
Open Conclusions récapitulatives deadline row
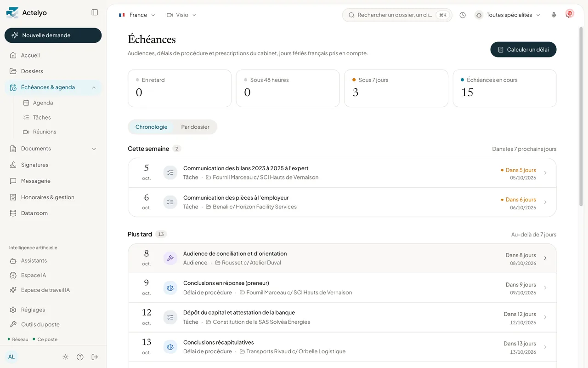342,347
